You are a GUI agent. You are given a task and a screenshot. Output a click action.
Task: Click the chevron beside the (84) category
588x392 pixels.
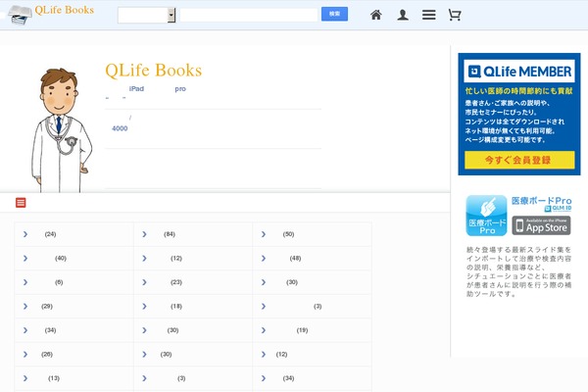pos(144,234)
